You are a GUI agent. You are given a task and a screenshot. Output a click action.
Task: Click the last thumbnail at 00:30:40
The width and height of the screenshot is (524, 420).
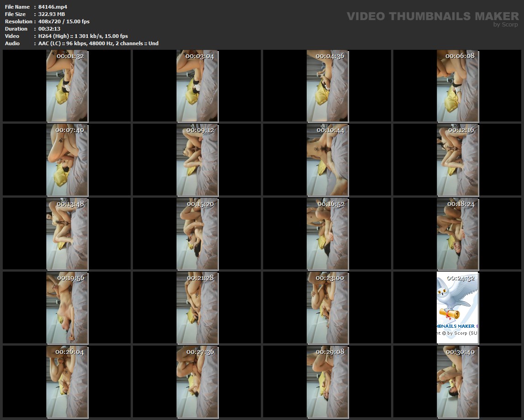tap(458, 381)
